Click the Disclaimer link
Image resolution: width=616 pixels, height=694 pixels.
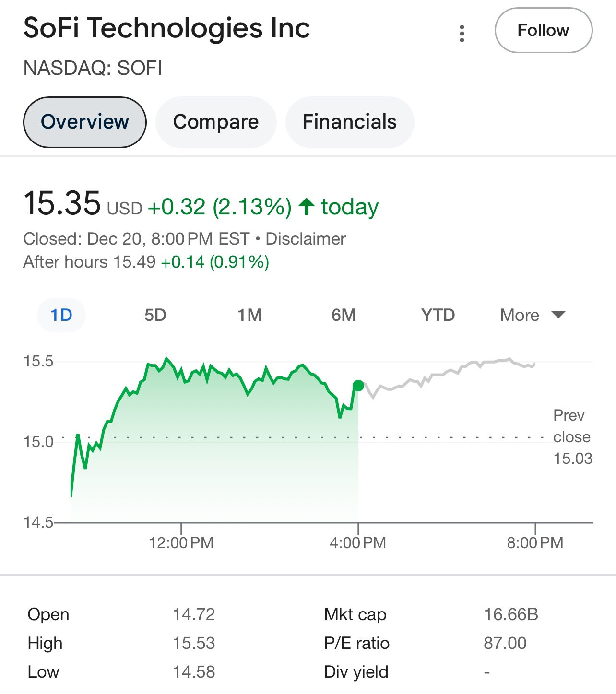coord(306,239)
